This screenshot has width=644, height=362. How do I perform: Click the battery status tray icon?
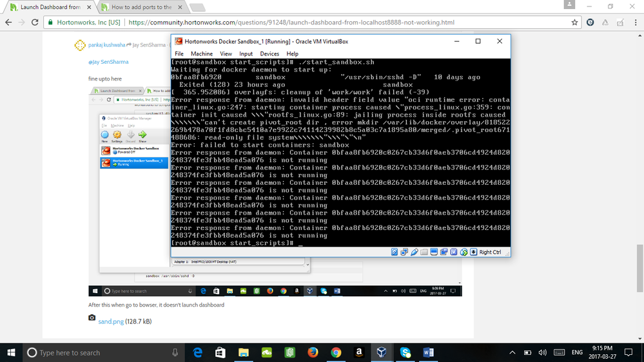tap(527, 352)
